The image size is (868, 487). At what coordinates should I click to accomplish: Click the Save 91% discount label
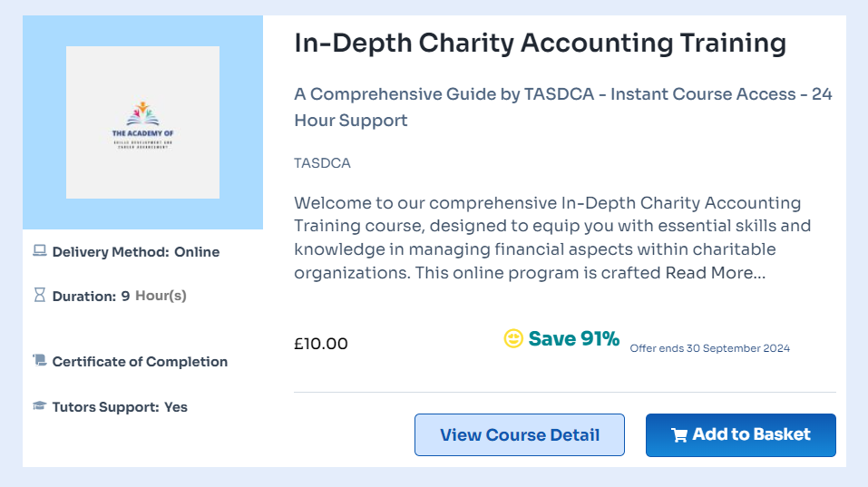pyautogui.click(x=573, y=339)
